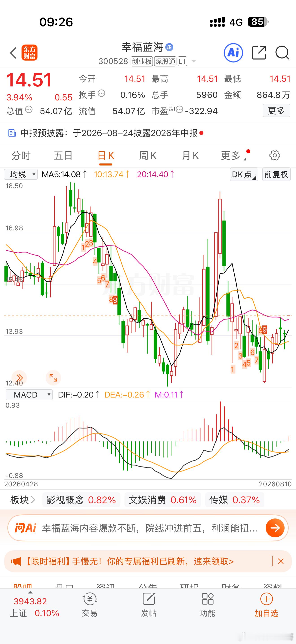Tap the -322.94 P/E value
The image size is (296, 644).
click(201, 111)
